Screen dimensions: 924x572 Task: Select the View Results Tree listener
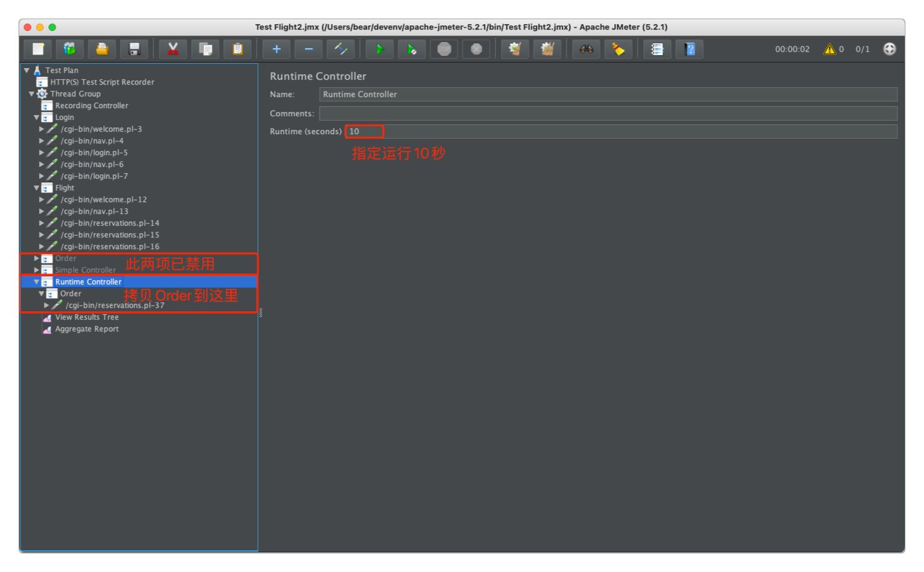(x=87, y=317)
